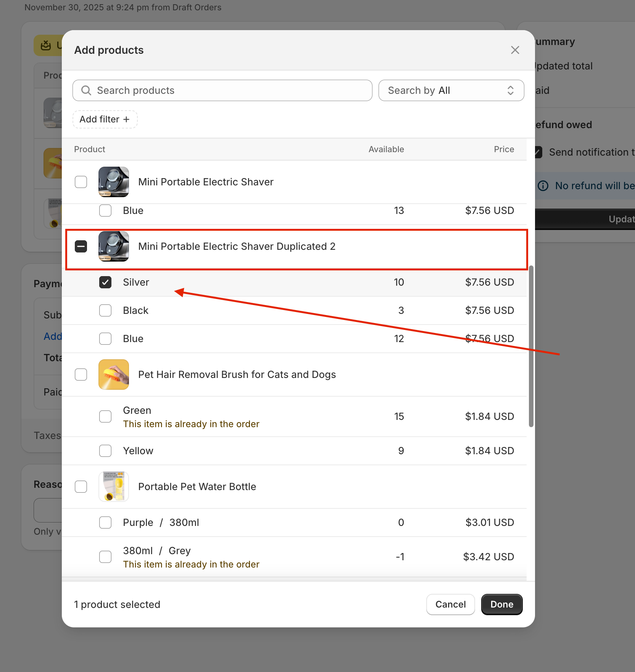Click the Add filter button

(x=105, y=119)
